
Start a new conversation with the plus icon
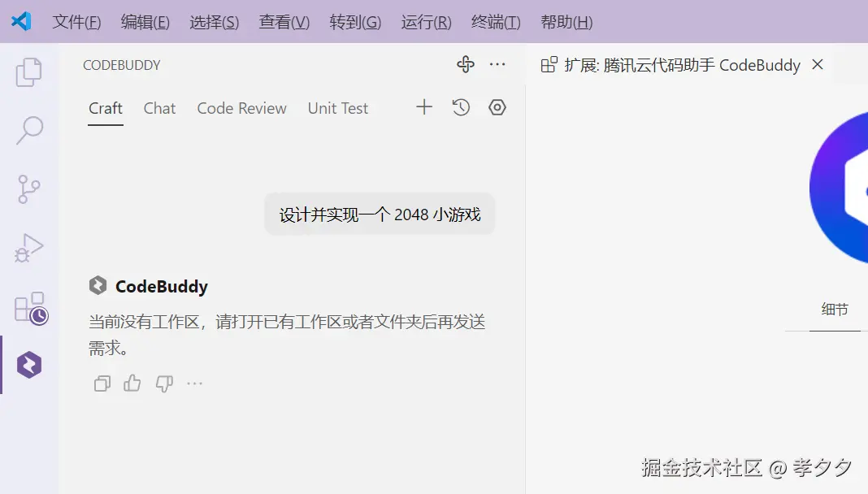click(x=424, y=107)
